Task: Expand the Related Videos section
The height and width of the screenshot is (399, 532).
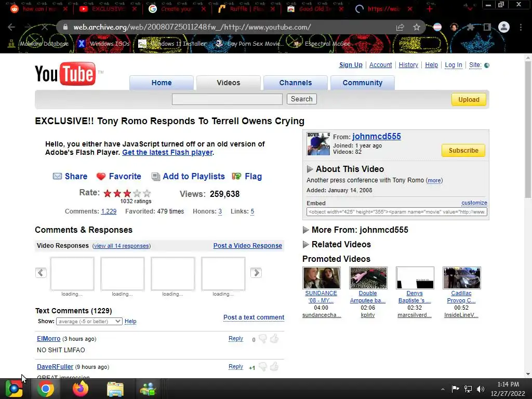Action: tap(305, 244)
